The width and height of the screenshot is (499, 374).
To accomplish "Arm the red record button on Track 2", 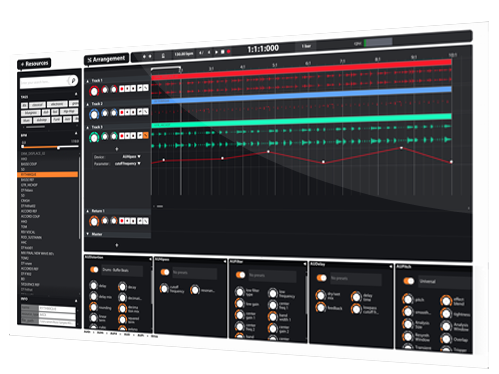I will (122, 112).
